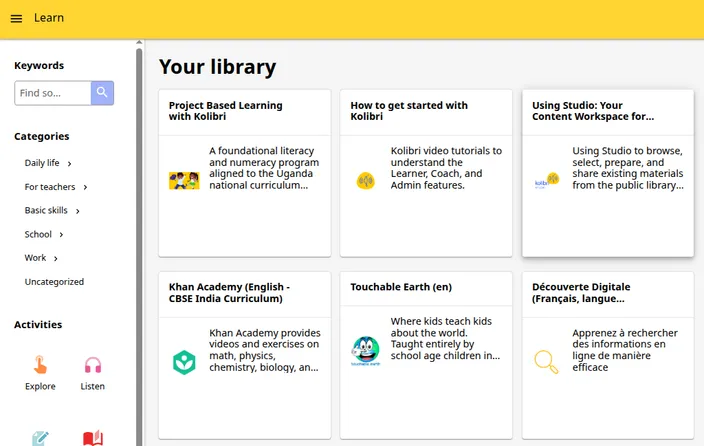Open the hamburger navigation menu
The image size is (704, 446).
16,18
